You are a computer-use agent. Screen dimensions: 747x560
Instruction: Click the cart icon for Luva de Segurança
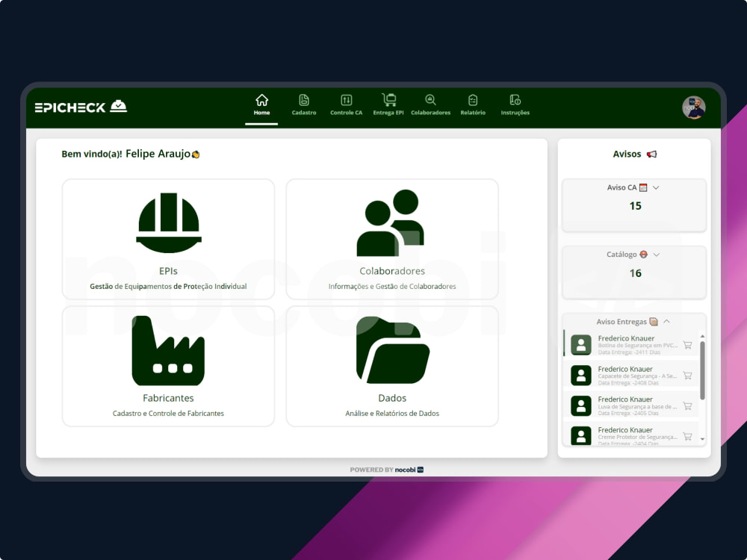tap(687, 406)
